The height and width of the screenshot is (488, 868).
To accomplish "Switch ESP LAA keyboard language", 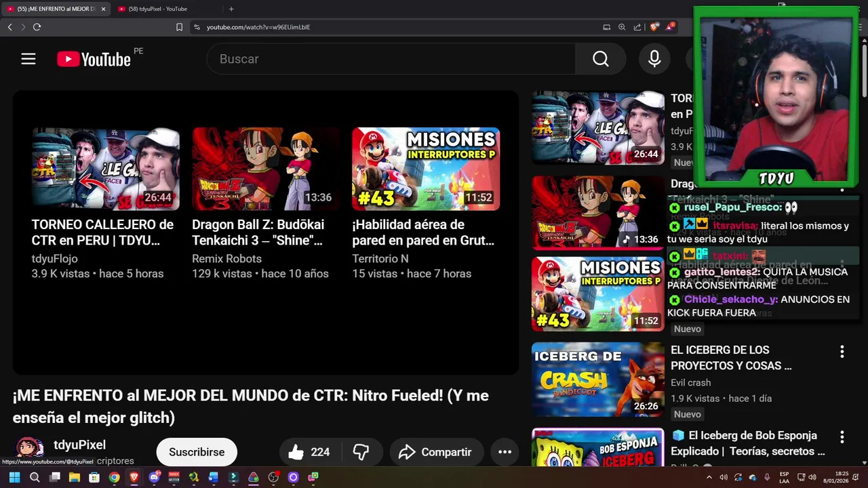I will (x=784, y=477).
